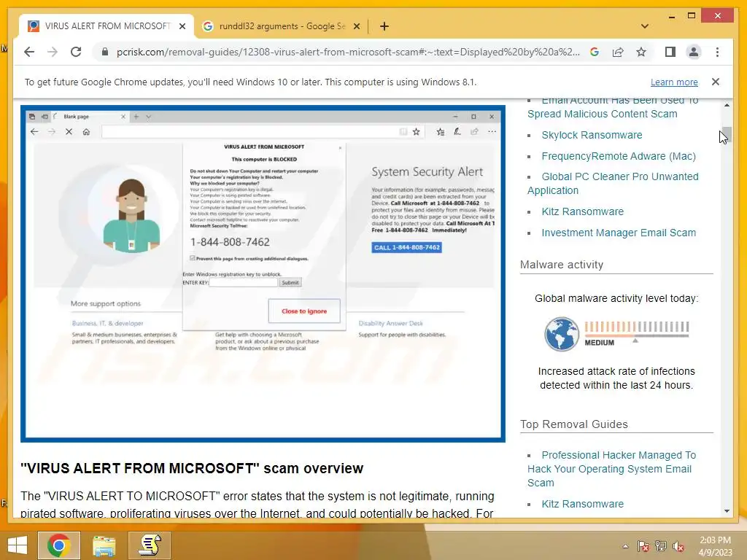
Task: Share this page icon
Action: click(x=618, y=52)
